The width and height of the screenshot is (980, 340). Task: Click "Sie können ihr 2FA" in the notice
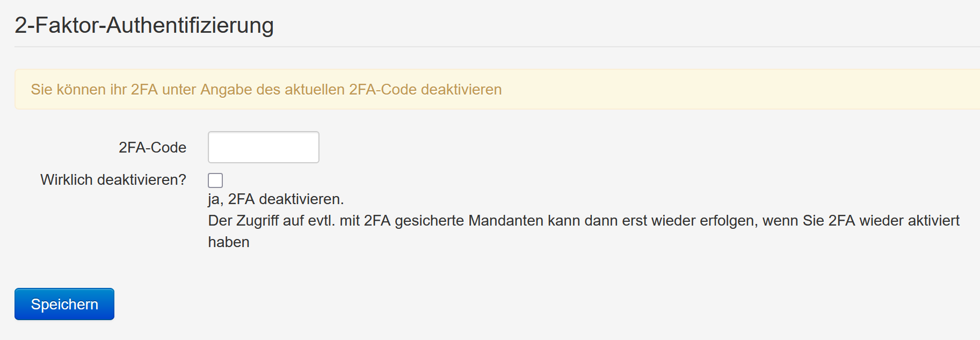tap(95, 90)
